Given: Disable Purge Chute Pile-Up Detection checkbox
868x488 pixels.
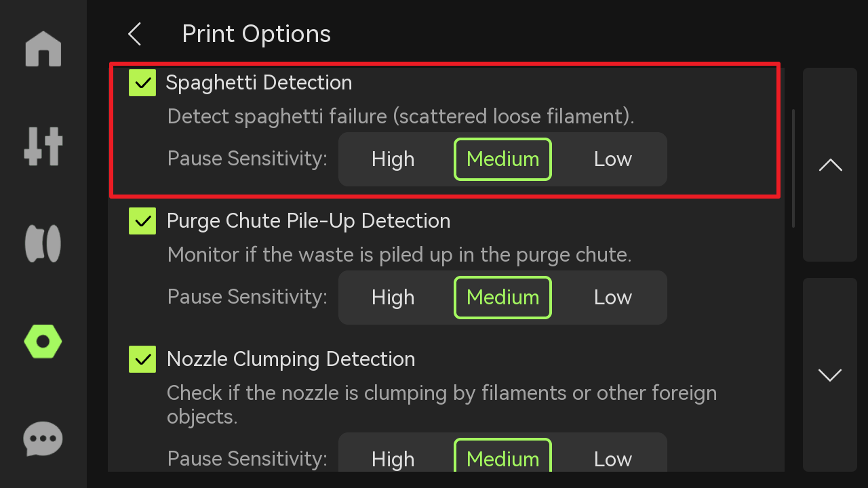Looking at the screenshot, I should click(142, 221).
